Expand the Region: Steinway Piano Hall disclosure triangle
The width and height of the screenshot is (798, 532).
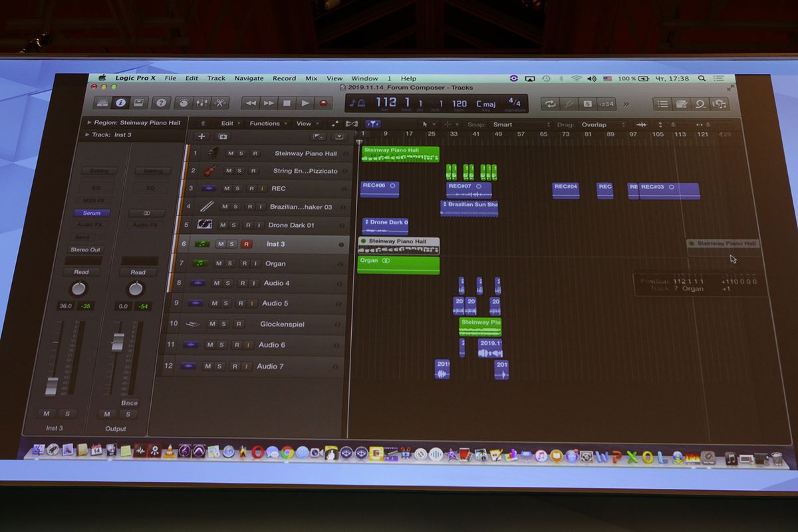89,123
